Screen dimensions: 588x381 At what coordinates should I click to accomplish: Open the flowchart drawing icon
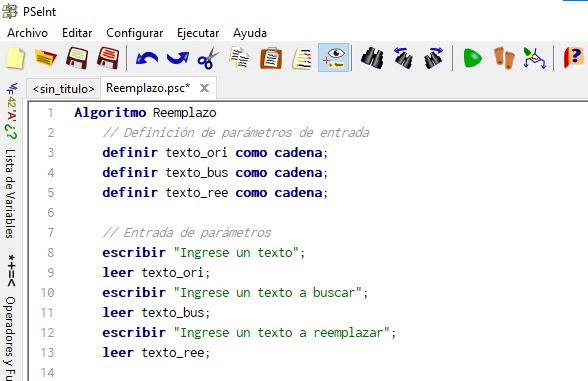(535, 58)
